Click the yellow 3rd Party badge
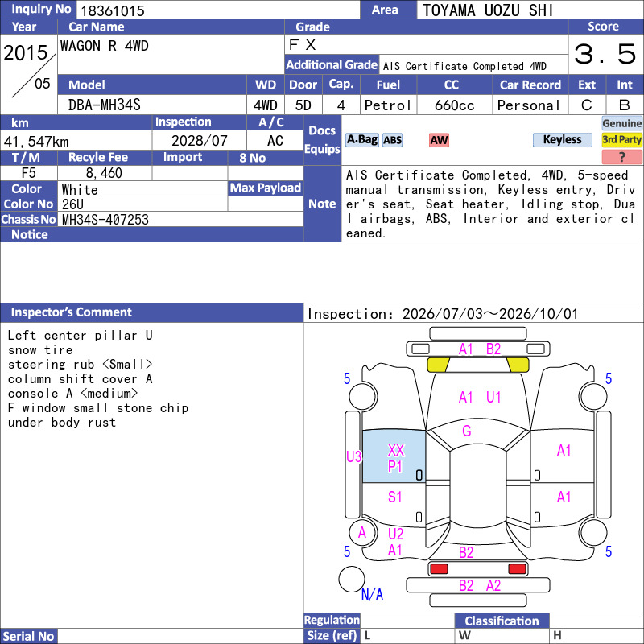Viewport: 644px width, 644px height. (x=621, y=139)
